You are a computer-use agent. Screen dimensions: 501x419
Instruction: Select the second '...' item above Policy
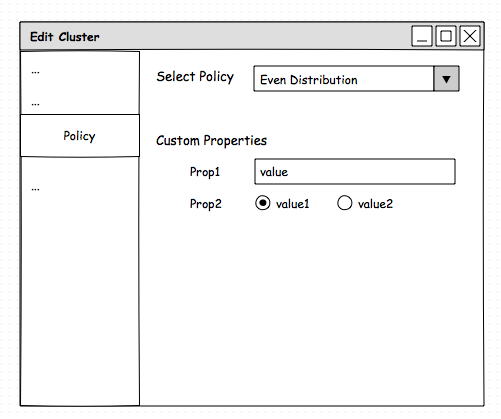35,104
